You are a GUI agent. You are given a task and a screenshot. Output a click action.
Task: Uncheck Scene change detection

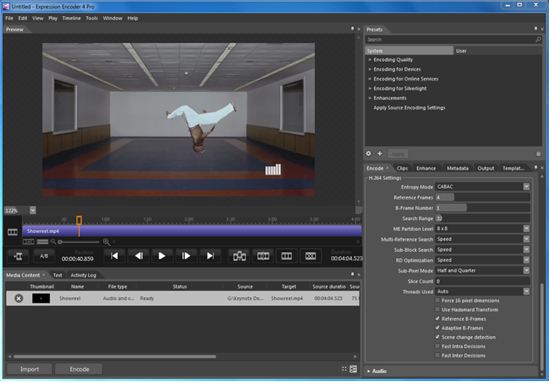tap(437, 337)
